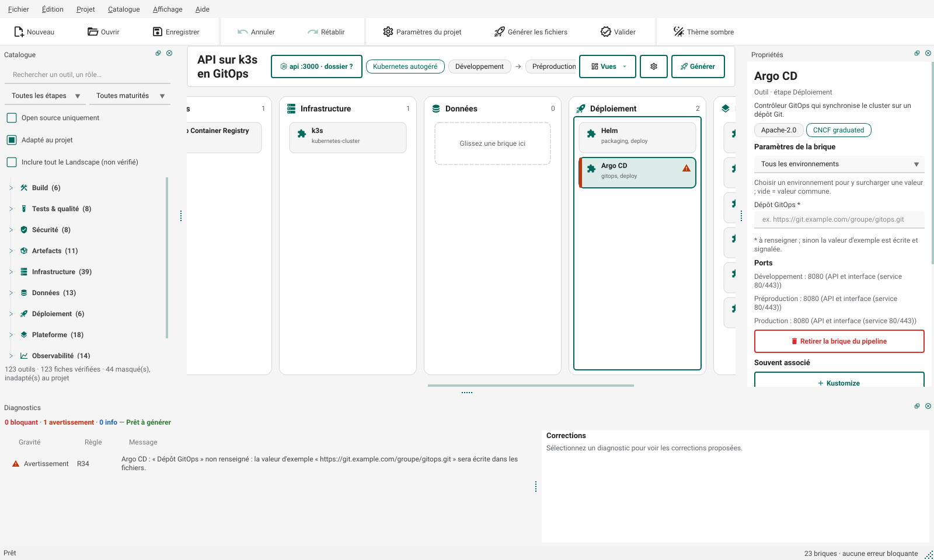934x560 pixels.
Task: Click Générer les fichiers rocket icon
Action: [499, 32]
